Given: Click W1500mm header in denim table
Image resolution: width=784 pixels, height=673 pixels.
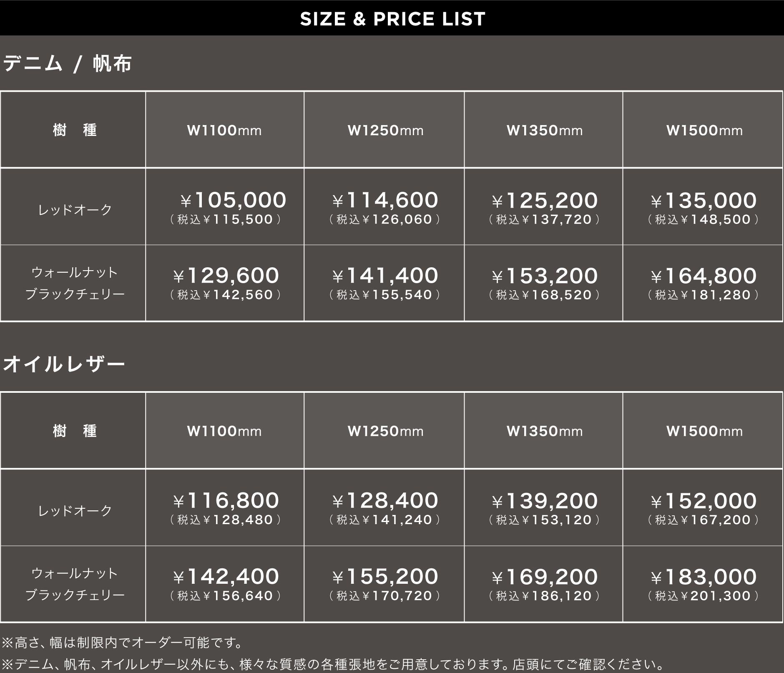Looking at the screenshot, I should point(704,130).
